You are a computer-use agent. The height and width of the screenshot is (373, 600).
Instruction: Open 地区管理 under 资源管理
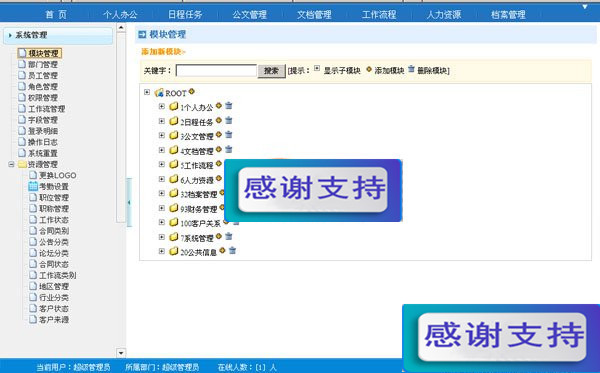pos(54,286)
